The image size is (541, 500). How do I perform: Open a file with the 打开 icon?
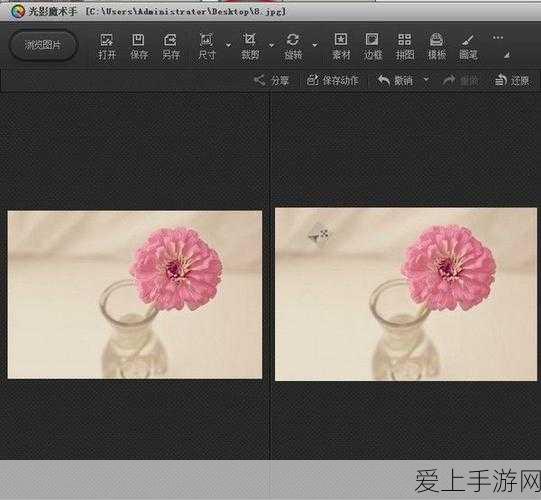[107, 47]
